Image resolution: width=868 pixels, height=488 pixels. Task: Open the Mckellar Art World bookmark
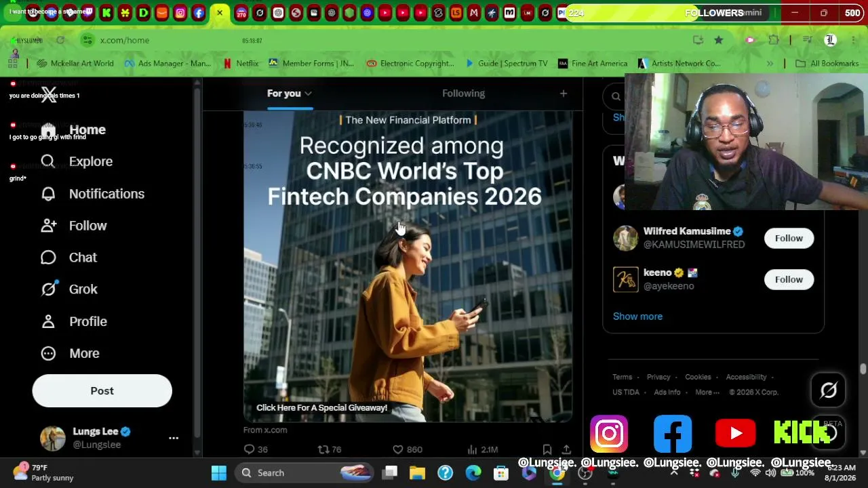[x=75, y=63]
